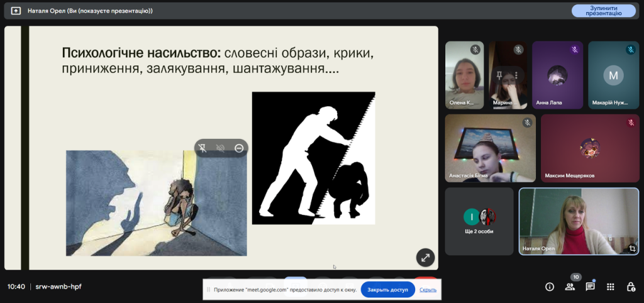Viewport: 644px width, 303px height.
Task: Click the crop icon on Наталя Орел tile
Action: pyautogui.click(x=631, y=249)
